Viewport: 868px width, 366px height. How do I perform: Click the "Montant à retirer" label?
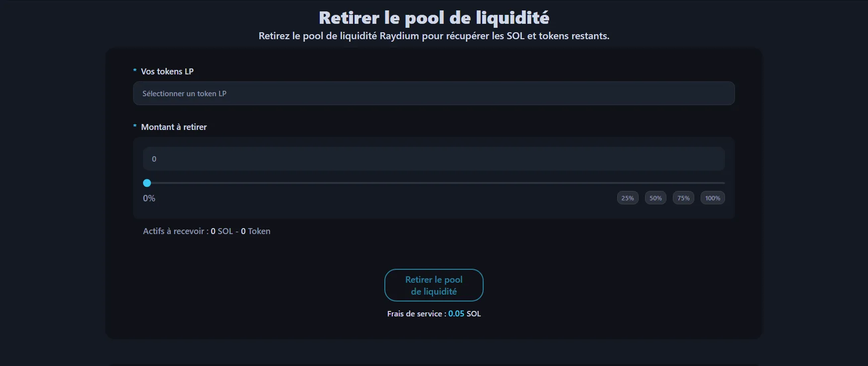tap(174, 127)
